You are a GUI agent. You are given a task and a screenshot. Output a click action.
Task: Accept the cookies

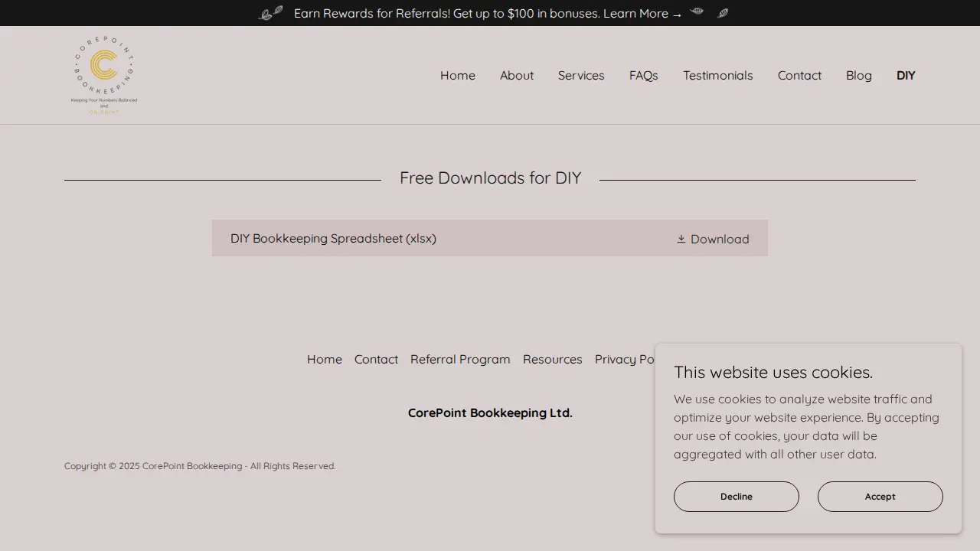coord(880,497)
